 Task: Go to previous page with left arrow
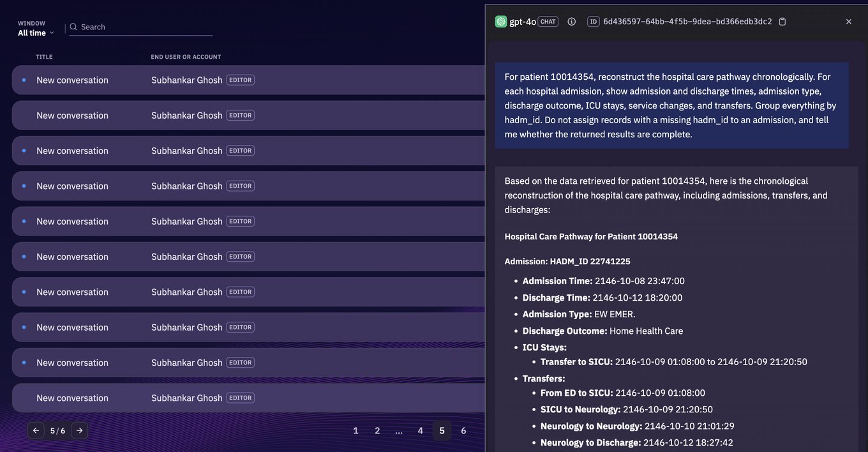tap(36, 431)
